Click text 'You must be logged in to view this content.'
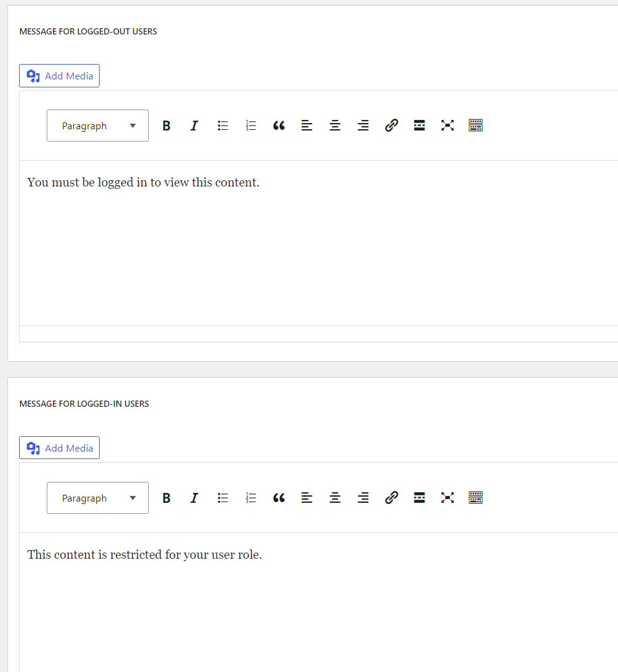The height and width of the screenshot is (672, 618). click(143, 183)
